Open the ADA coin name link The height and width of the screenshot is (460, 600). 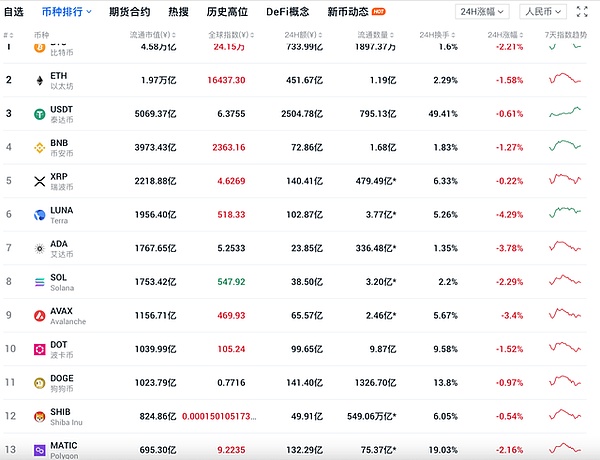pos(59,244)
